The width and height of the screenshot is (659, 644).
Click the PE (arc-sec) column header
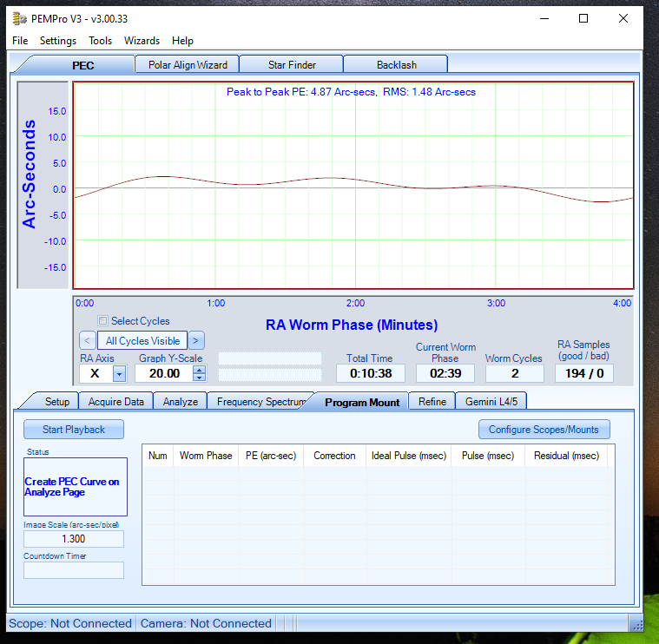[x=271, y=456]
